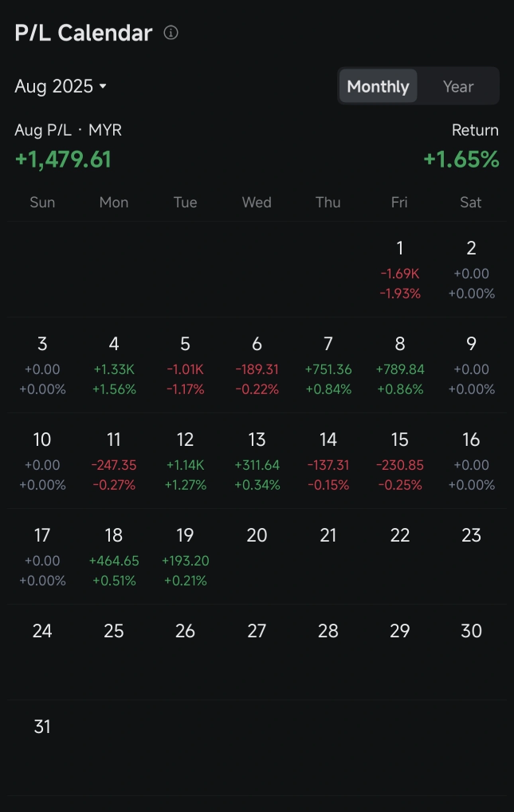The image size is (514, 812).
Task: Select the Return percentage +1.65%
Action: 460,158
